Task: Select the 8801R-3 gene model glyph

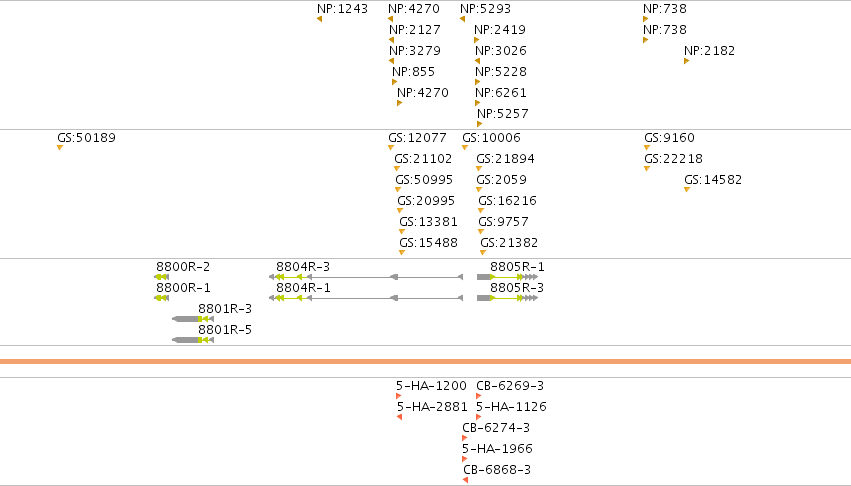Action: 193,319
